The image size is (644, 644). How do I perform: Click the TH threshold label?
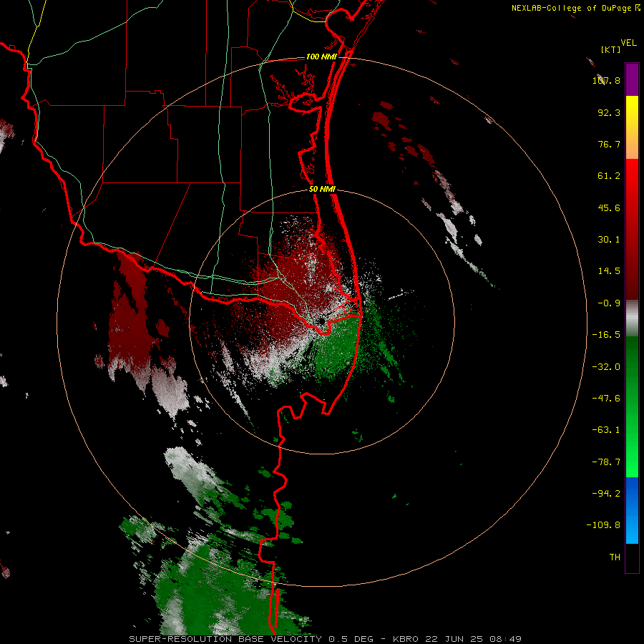coord(615,557)
